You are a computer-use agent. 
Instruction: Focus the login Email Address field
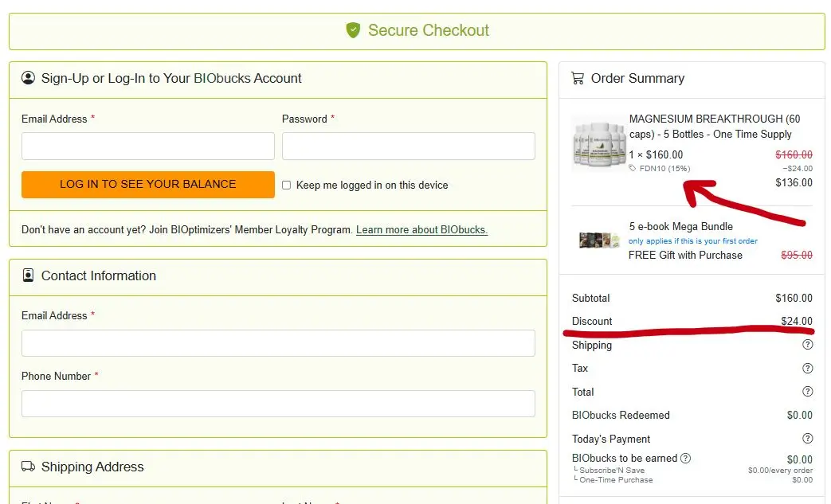point(148,147)
